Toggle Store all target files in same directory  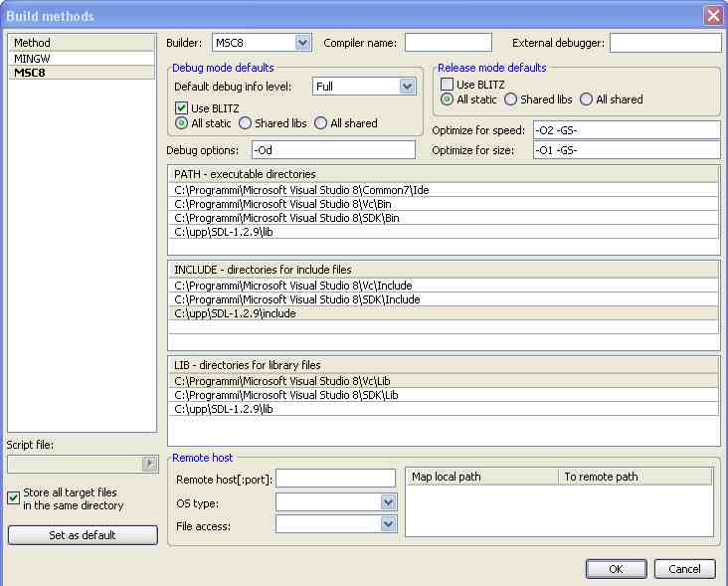[x=14, y=498]
